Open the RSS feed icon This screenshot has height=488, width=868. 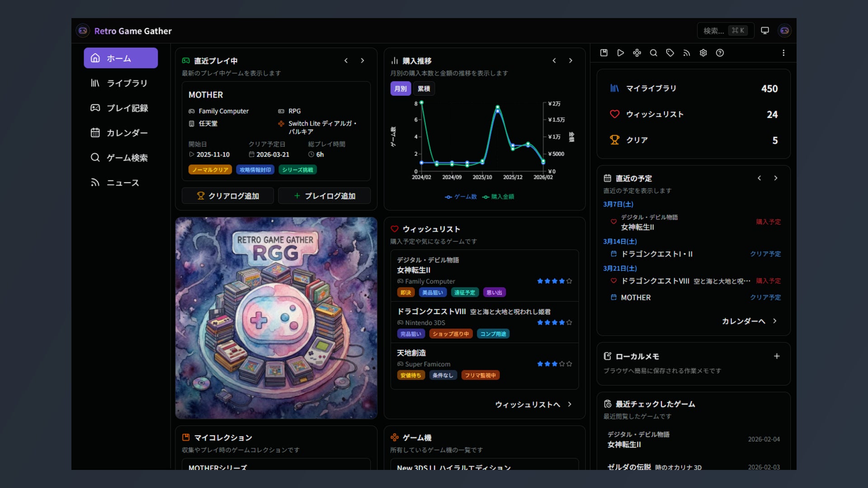[686, 53]
